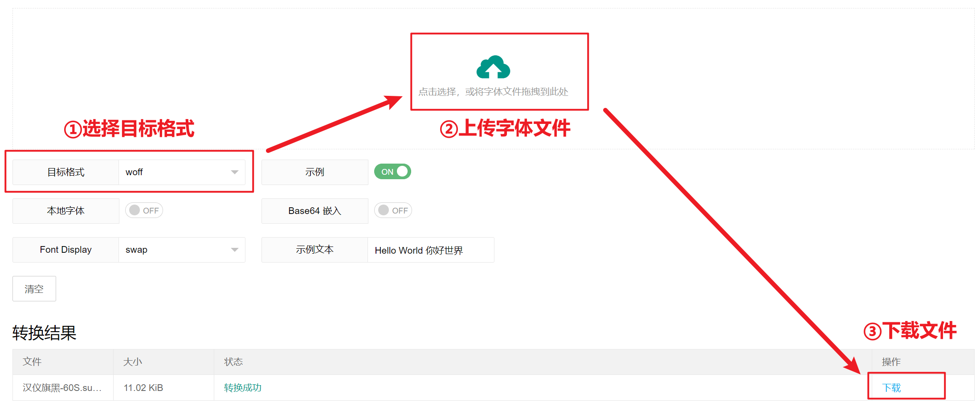980x407 pixels.
Task: Open the dropdown arrow next to woff
Action: pyautogui.click(x=235, y=172)
